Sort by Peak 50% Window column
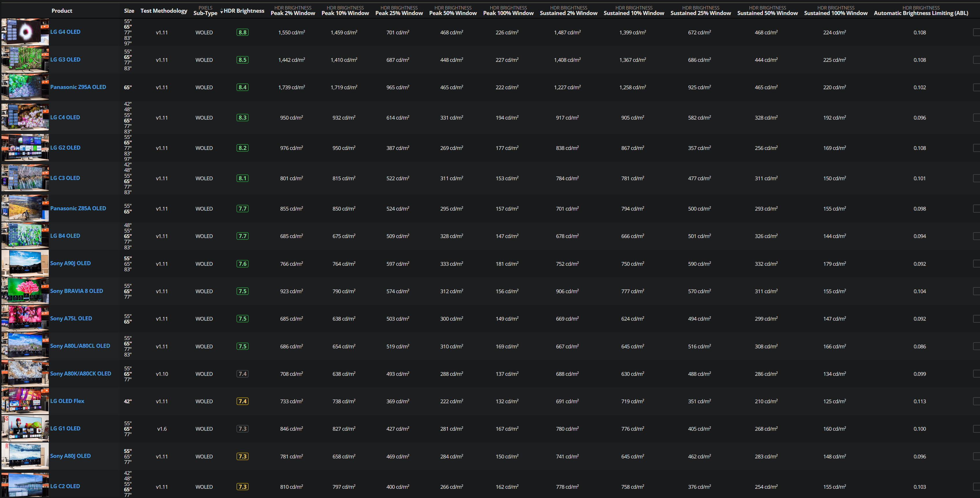 [x=453, y=11]
